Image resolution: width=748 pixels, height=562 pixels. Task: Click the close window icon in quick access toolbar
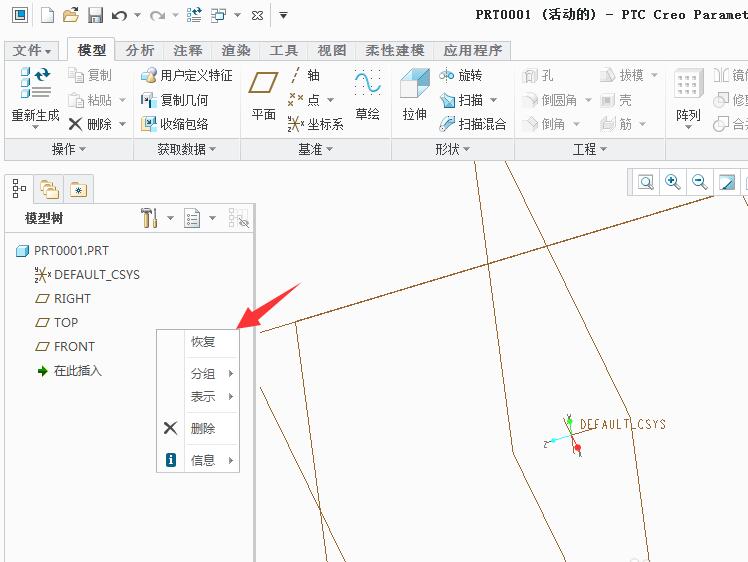(x=257, y=16)
